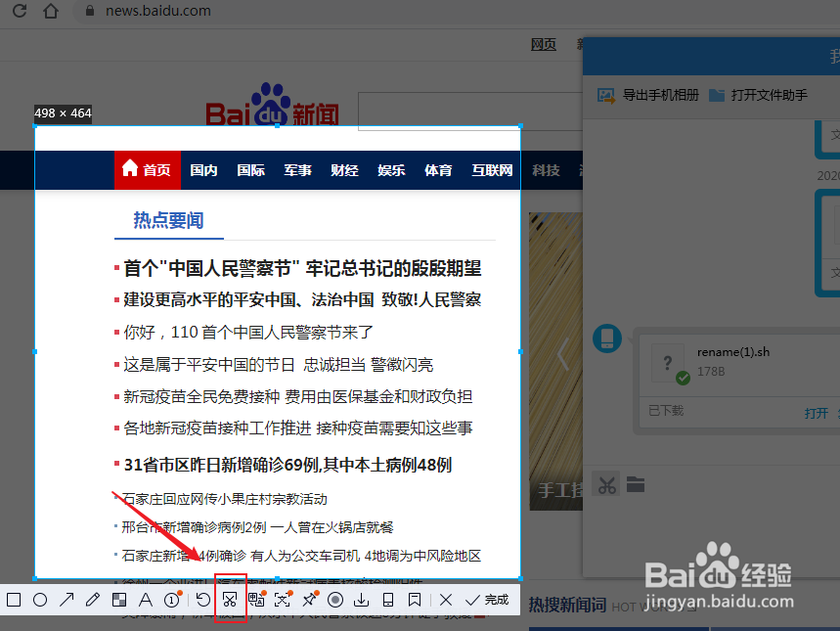Click the news.baidu.com address bar
Screen dimensions: 840x631
pyautogui.click(x=158, y=10)
